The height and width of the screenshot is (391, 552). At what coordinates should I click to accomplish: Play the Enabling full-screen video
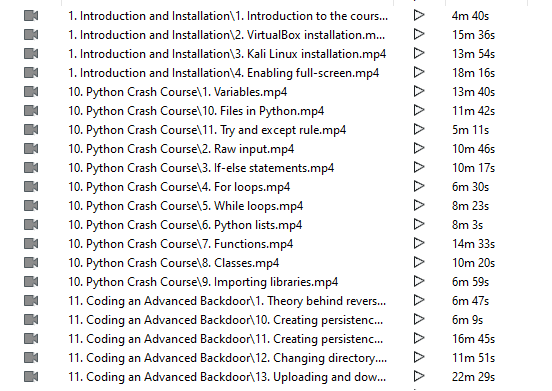(x=419, y=72)
